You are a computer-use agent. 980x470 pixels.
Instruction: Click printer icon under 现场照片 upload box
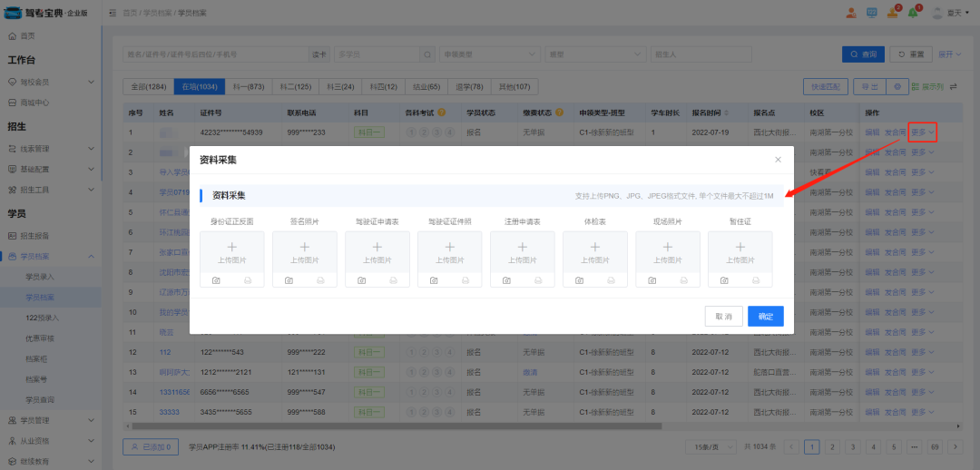tap(684, 280)
